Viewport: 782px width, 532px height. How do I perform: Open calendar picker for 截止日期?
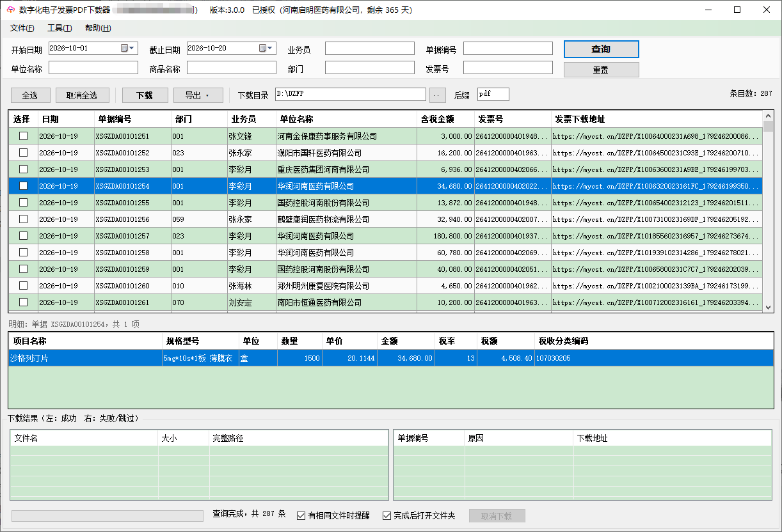point(262,48)
